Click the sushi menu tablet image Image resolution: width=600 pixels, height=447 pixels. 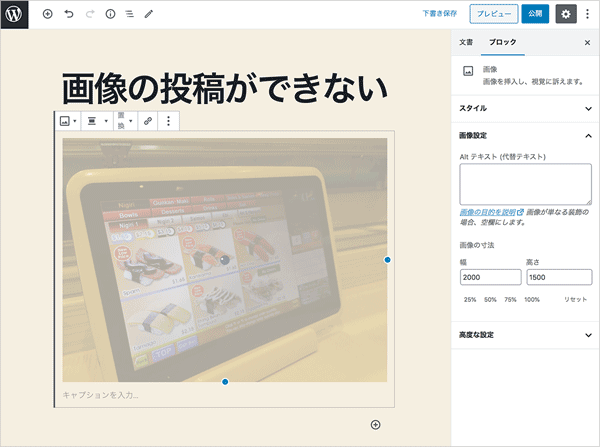225,260
